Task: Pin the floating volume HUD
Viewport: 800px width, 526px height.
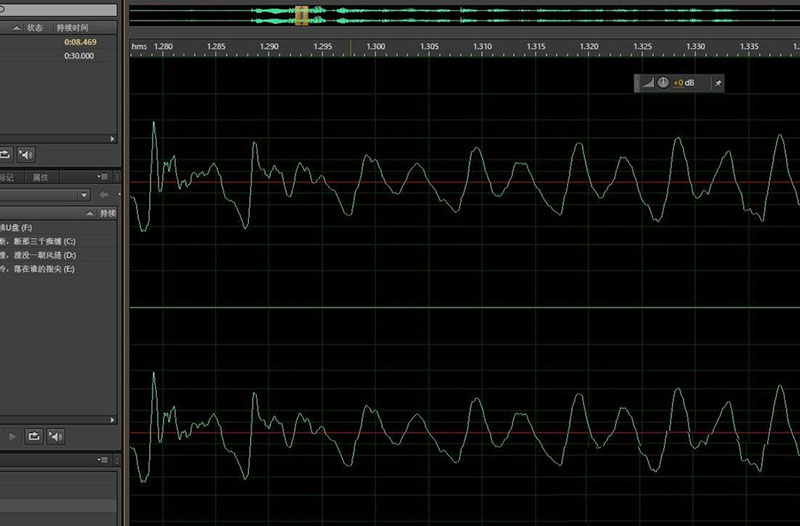Action: (717, 82)
